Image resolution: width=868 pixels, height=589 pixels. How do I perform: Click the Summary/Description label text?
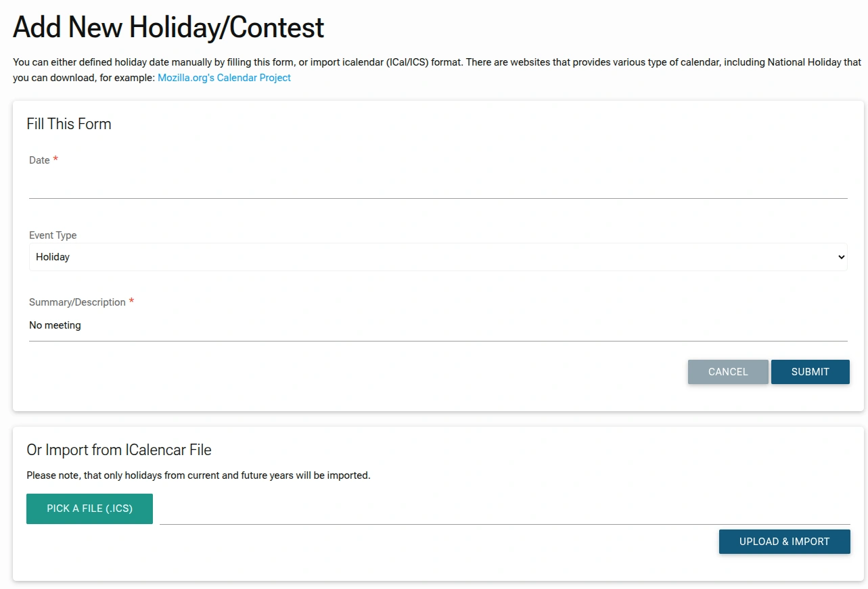[x=77, y=302]
